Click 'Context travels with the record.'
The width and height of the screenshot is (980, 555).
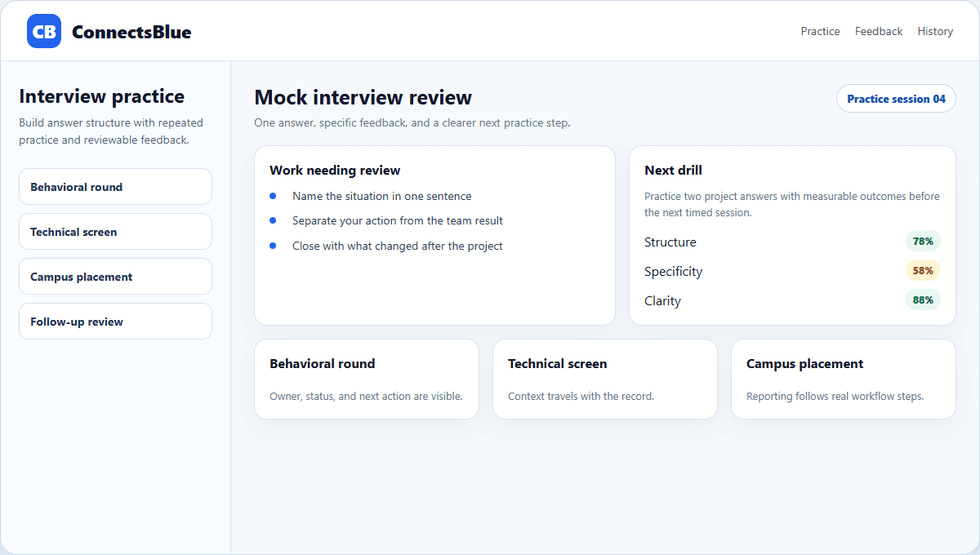click(581, 396)
